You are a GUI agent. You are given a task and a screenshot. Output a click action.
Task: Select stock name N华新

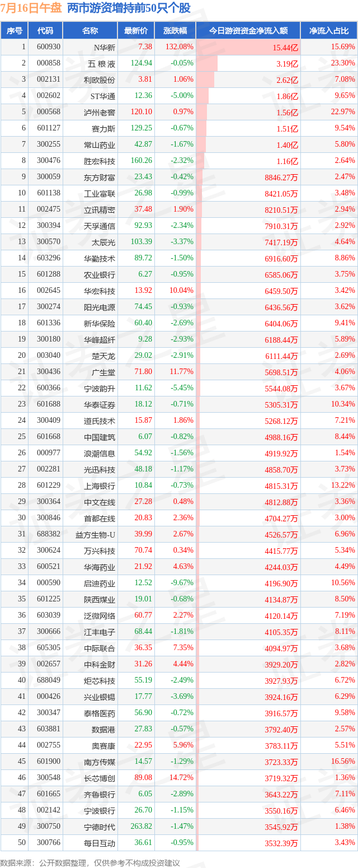[104, 47]
